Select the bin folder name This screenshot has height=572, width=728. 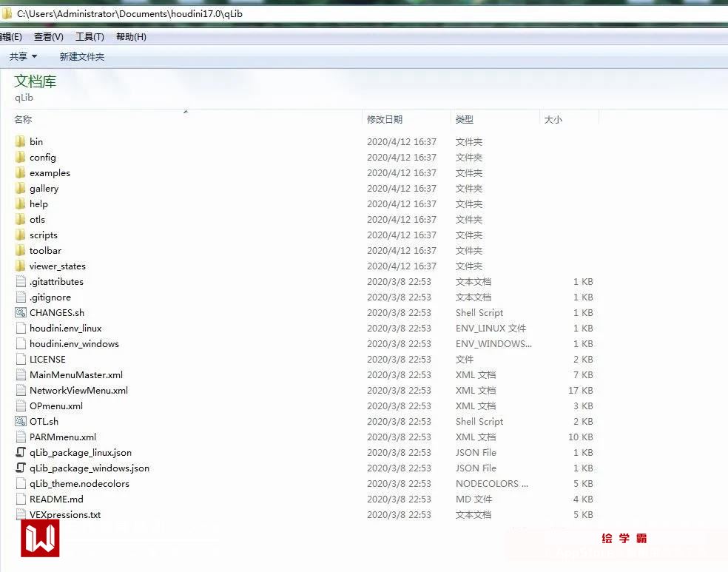click(x=36, y=141)
